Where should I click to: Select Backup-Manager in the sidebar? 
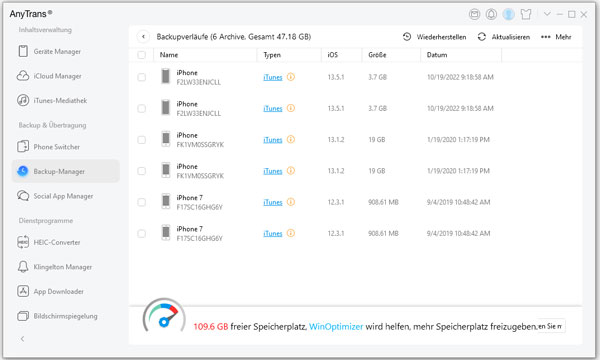pos(66,171)
